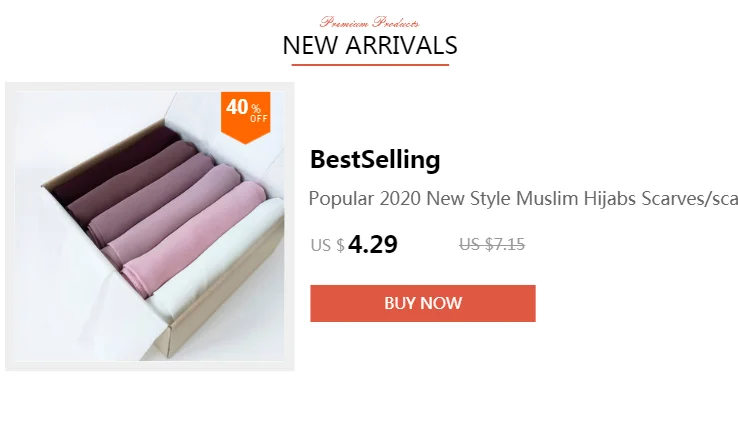Viewport: 738px width, 424px height.
Task: Click the crossed-out original price US $7.15
Action: [492, 245]
